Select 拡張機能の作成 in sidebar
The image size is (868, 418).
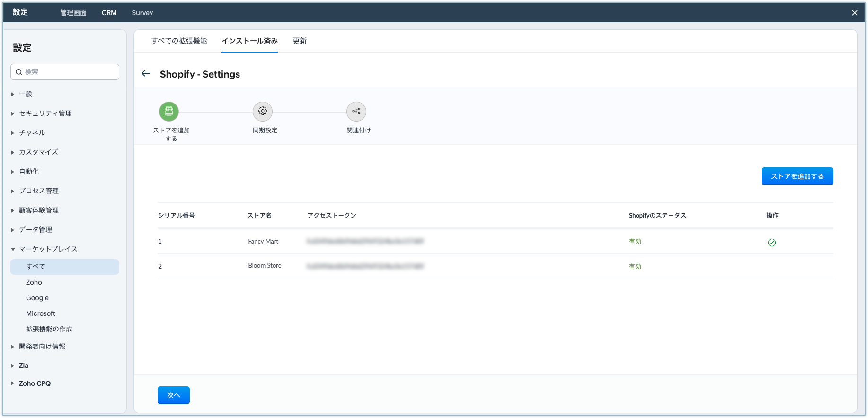[49, 329]
